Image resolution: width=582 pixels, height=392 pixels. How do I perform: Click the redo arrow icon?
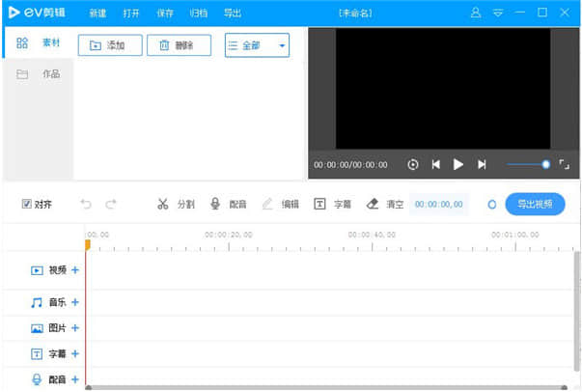[x=111, y=205]
